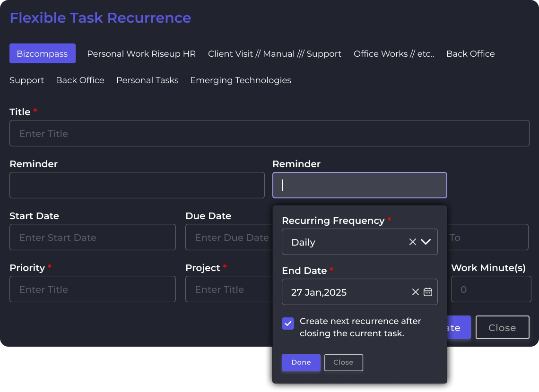Image resolution: width=539 pixels, height=392 pixels.
Task: Switch to Personal Work Riseup HR tab
Action: (x=141, y=54)
